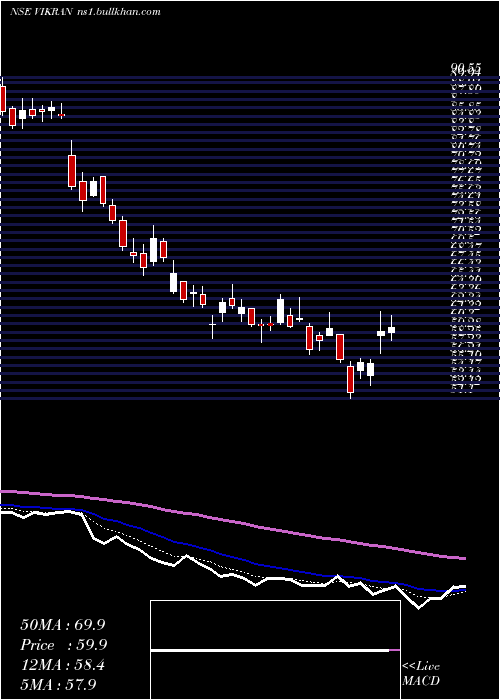Click the last white candlestick on chart
The height and width of the screenshot is (700, 500).
click(x=392, y=330)
